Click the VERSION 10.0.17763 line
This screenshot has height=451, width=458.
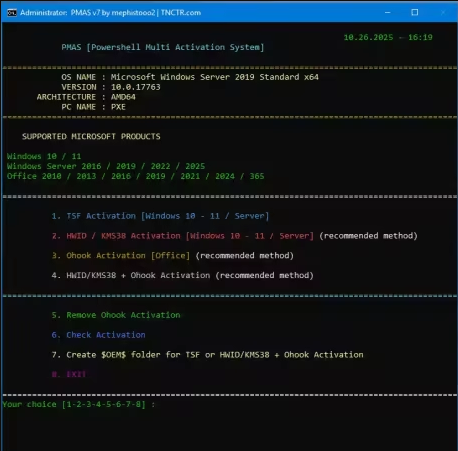[111, 87]
